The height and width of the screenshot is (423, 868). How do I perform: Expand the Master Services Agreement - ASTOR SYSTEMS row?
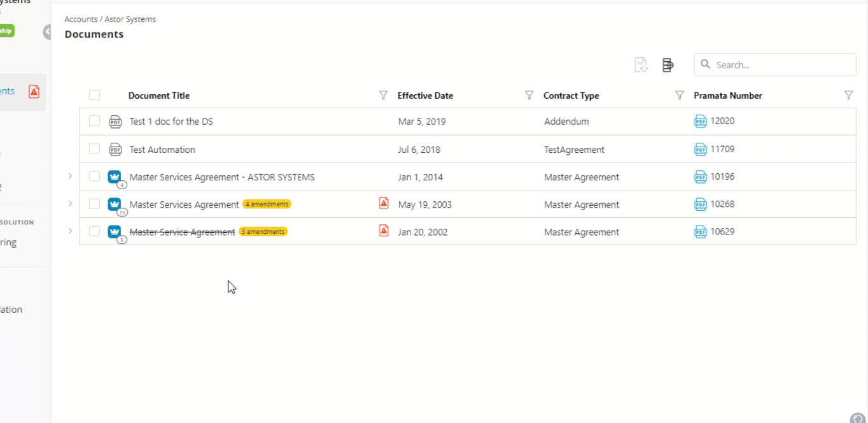70,176
